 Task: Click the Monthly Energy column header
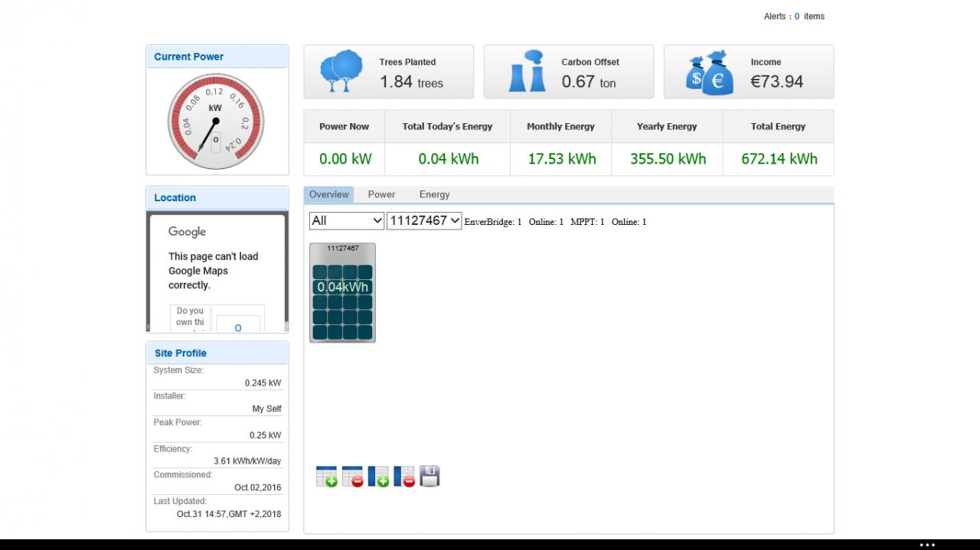tap(560, 126)
